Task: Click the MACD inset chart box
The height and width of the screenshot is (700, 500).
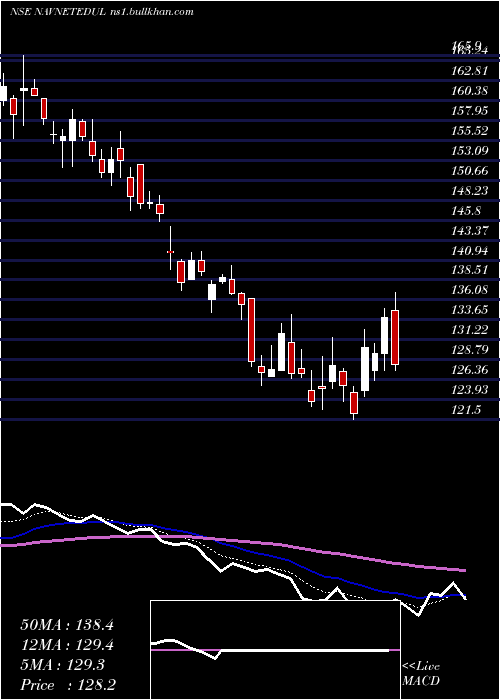Action: pyautogui.click(x=275, y=650)
